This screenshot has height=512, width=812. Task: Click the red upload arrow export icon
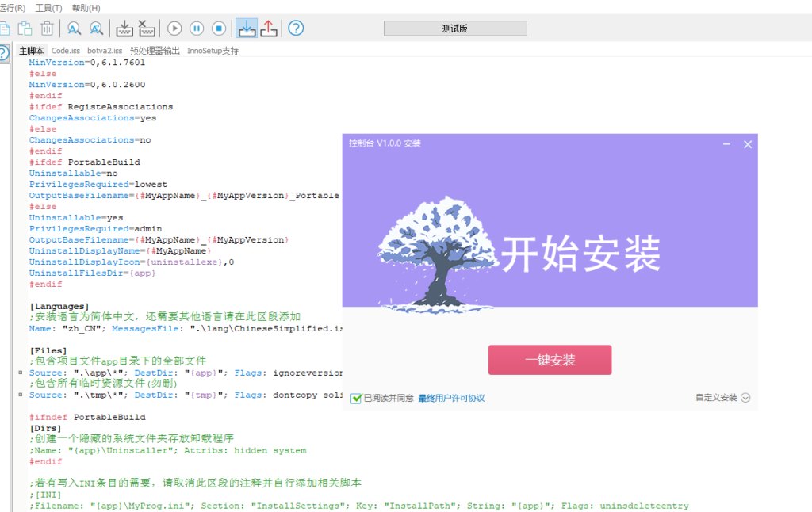pos(269,29)
